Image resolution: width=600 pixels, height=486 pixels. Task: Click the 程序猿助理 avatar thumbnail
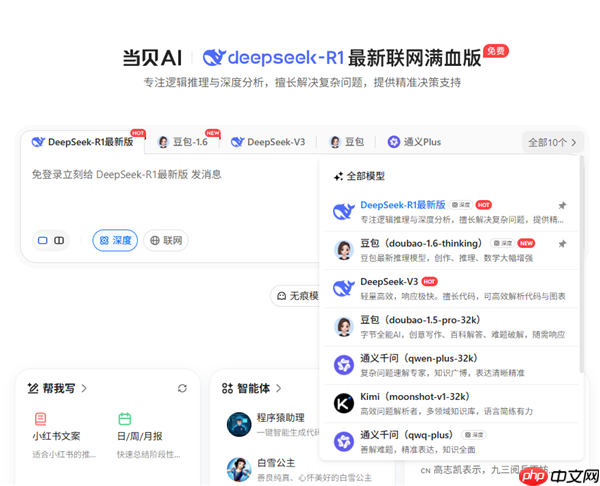pos(239,424)
